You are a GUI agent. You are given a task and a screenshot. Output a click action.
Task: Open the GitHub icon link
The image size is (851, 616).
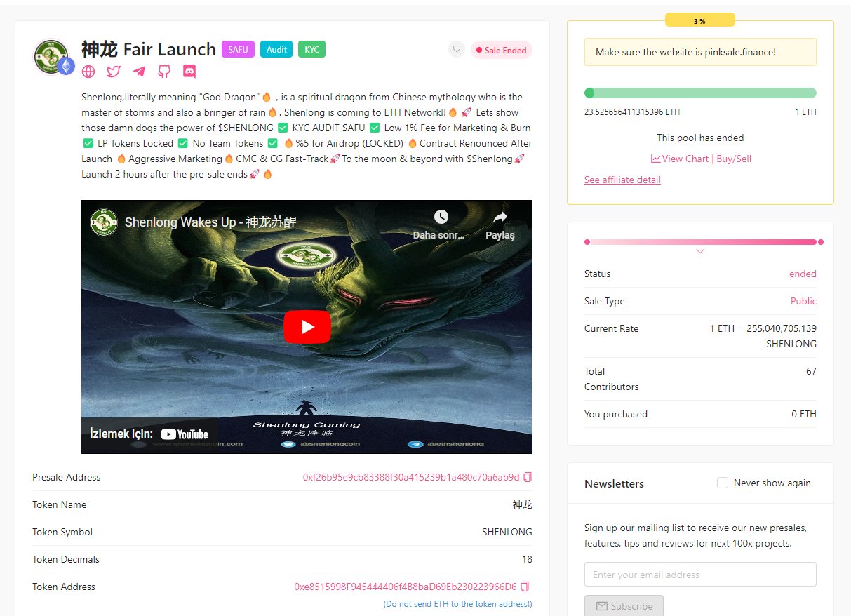(x=164, y=71)
